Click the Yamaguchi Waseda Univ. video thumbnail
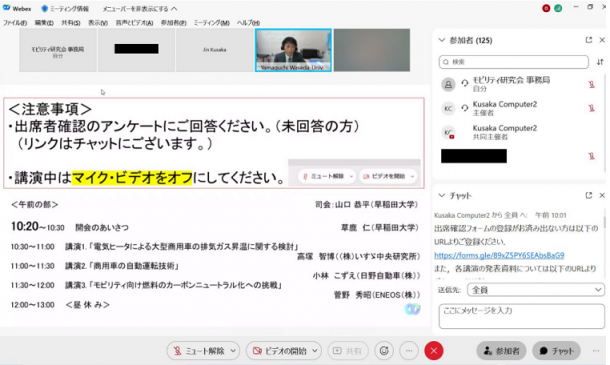 [293, 50]
